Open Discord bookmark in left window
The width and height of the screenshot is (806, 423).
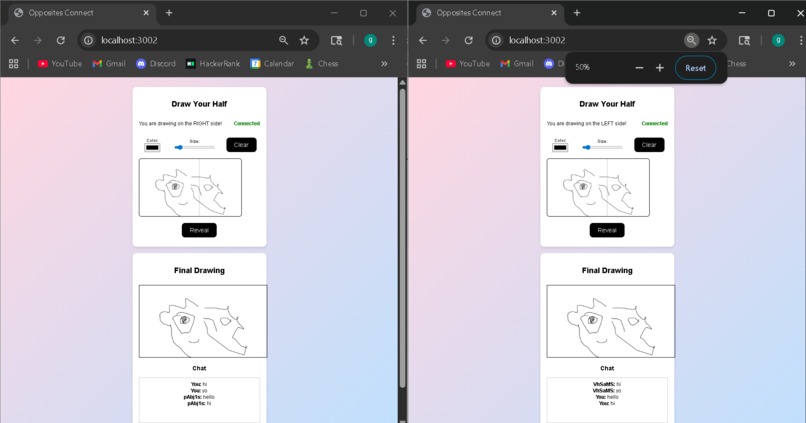pos(156,64)
